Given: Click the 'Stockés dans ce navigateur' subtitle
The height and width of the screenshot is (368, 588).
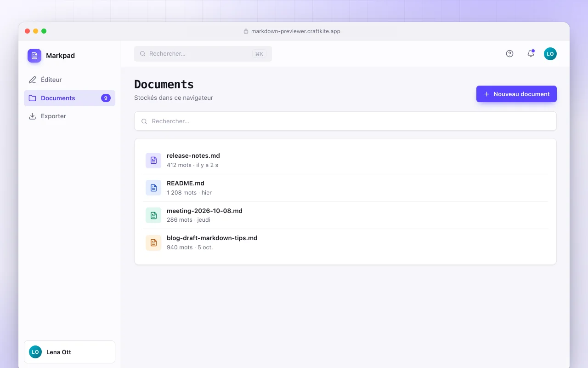Looking at the screenshot, I should [174, 98].
